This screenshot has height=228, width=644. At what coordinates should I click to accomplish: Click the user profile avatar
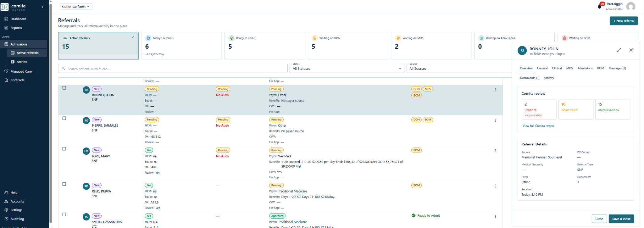click(x=630, y=7)
